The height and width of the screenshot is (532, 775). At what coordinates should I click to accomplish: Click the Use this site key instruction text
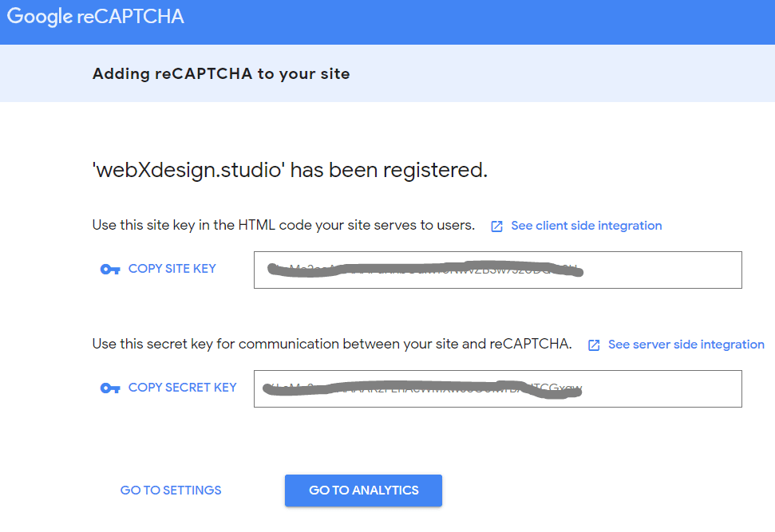[x=283, y=225]
